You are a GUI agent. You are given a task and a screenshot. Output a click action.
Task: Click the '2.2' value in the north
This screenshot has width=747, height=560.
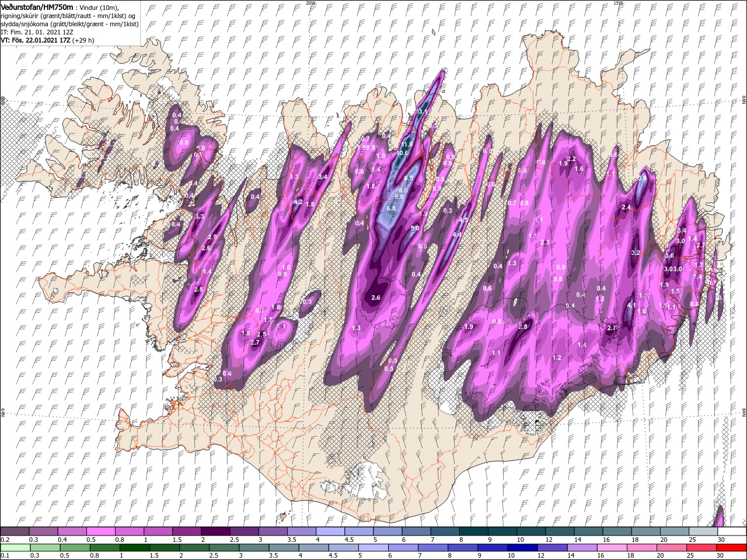tap(571, 159)
